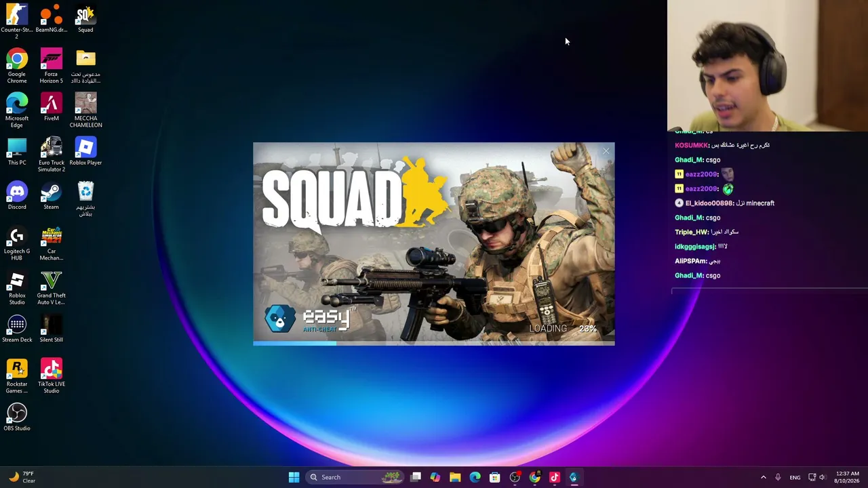Image resolution: width=868 pixels, height=488 pixels.
Task: Select the Car Mechanic Simulator shortcut
Action: [52, 243]
